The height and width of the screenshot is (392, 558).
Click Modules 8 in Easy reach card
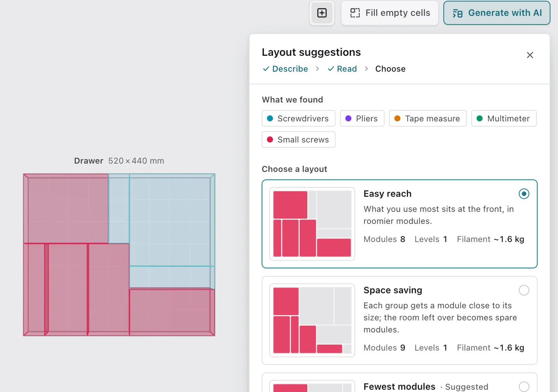[x=384, y=239]
